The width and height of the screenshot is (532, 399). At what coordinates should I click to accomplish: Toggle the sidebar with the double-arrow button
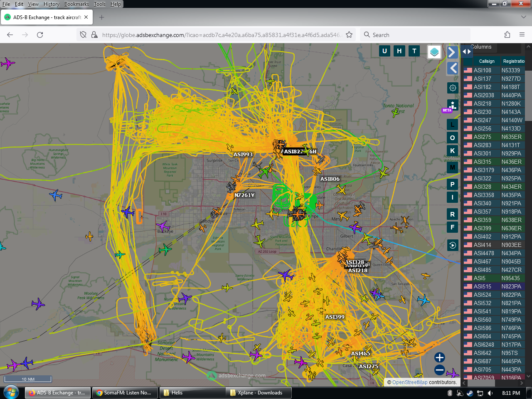coord(467,52)
